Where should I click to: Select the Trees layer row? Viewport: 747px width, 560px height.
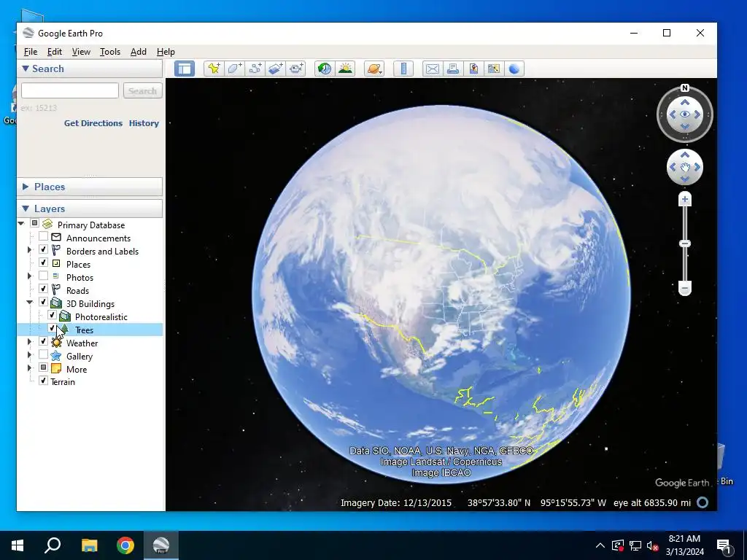[x=90, y=330]
